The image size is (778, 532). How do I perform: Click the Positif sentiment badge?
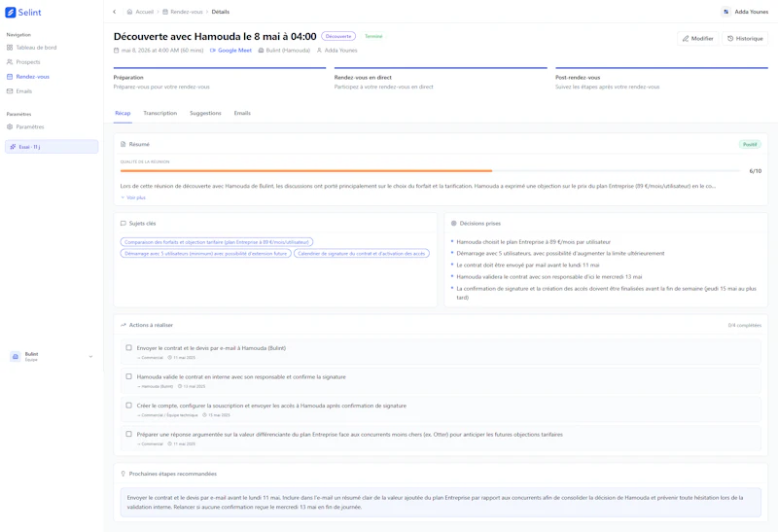coord(750,144)
